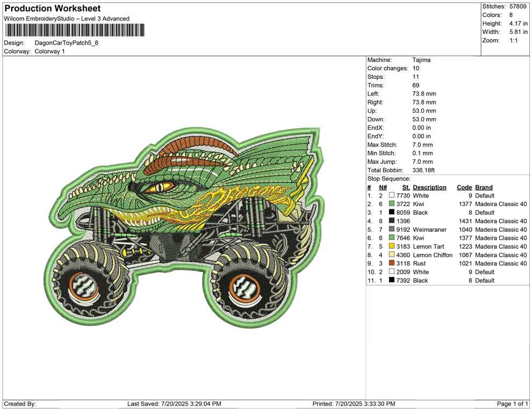Click the Weimaraner description text
Viewport: 532px width, 409px height.
429,229
